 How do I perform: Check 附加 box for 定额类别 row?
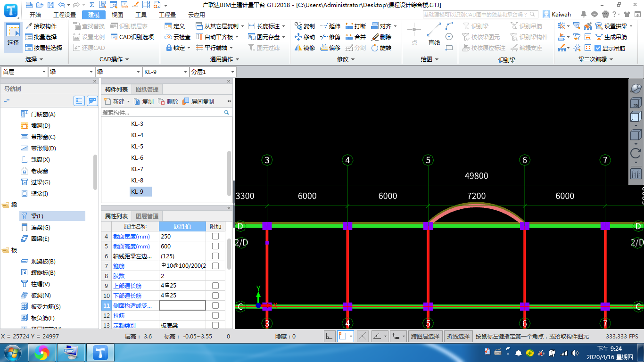coord(215,325)
